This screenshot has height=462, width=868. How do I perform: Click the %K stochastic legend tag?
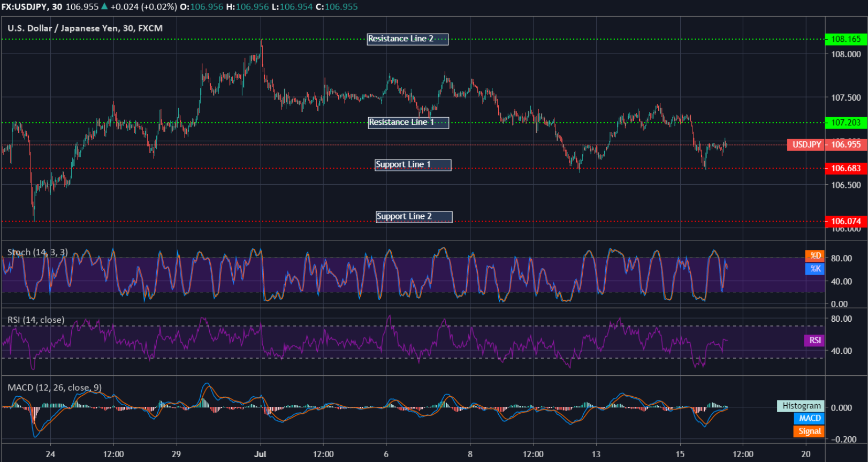815,269
